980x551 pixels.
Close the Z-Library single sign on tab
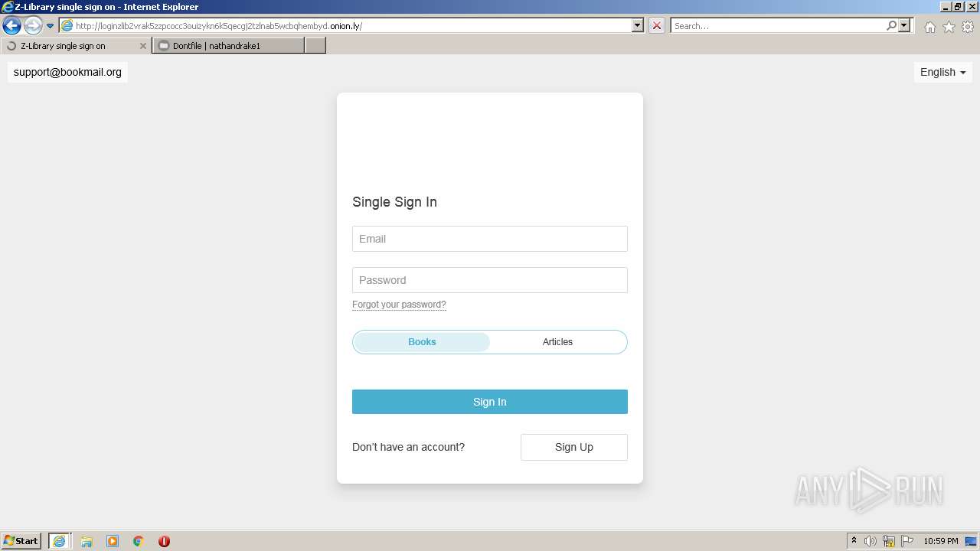(142, 46)
